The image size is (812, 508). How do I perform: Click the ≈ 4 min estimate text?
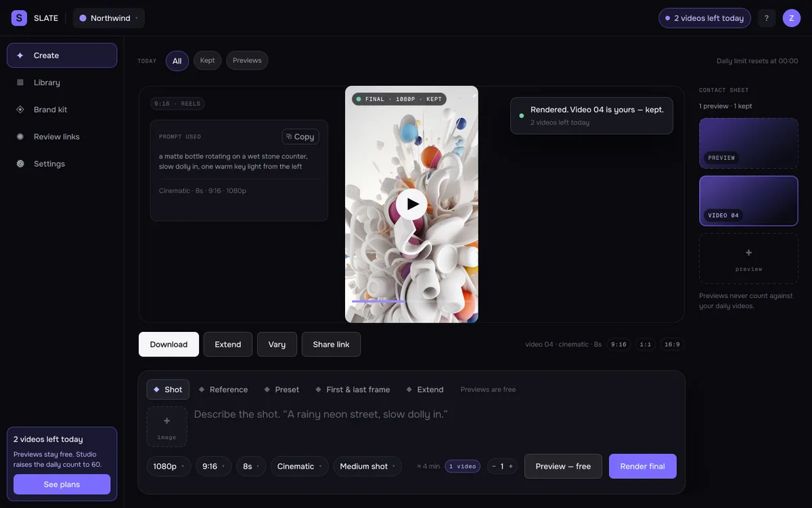point(428,466)
